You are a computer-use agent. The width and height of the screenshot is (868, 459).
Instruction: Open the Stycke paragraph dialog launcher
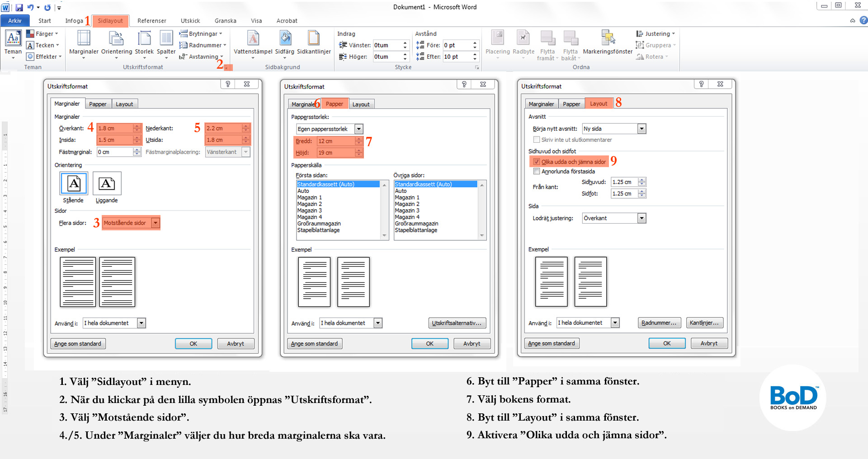[477, 67]
